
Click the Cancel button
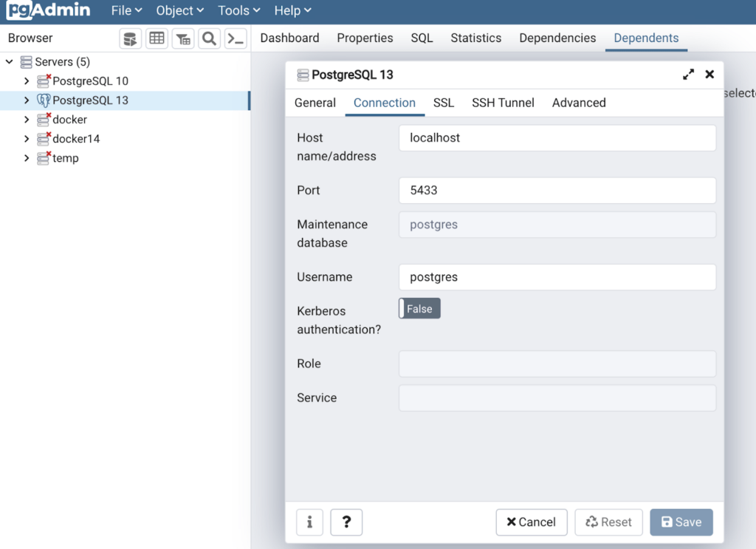(532, 522)
